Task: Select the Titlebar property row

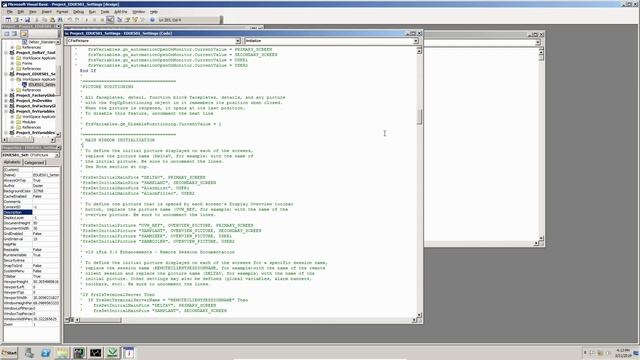Action: tap(31, 276)
